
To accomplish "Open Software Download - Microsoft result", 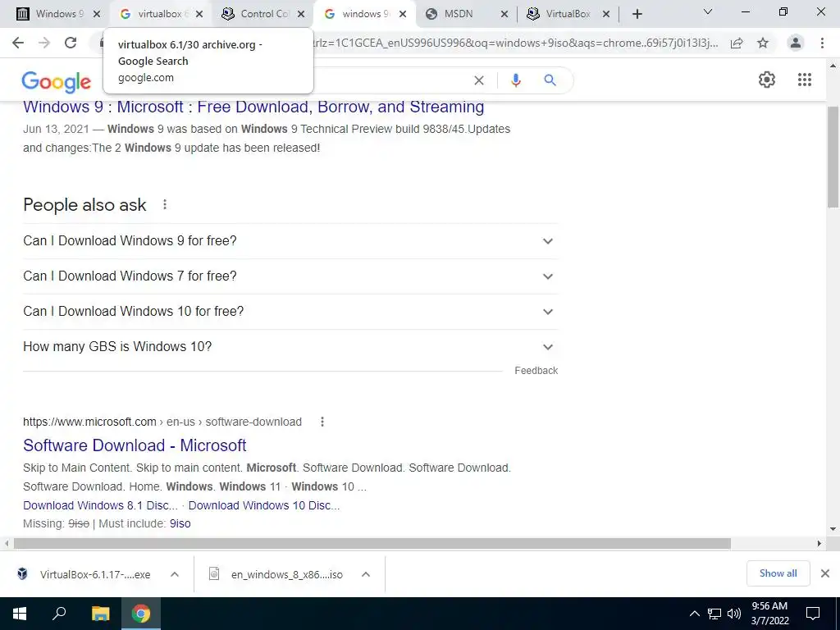I will [135, 445].
